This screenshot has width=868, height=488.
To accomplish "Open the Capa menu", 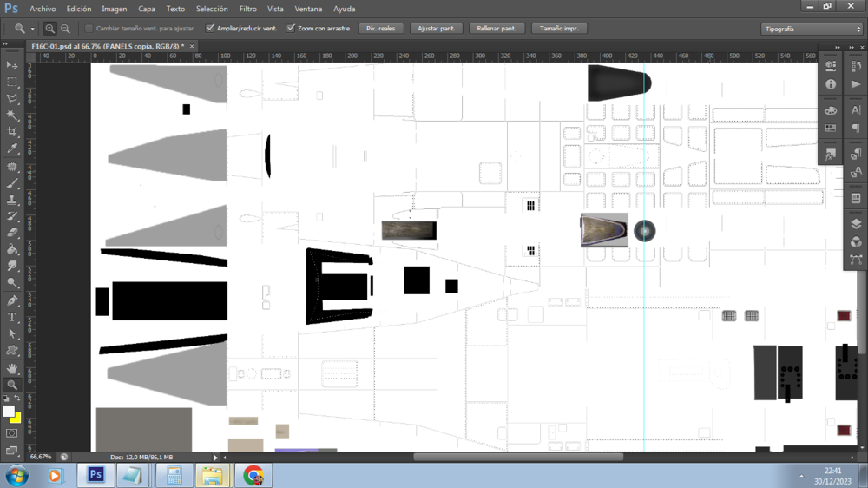I will point(146,9).
